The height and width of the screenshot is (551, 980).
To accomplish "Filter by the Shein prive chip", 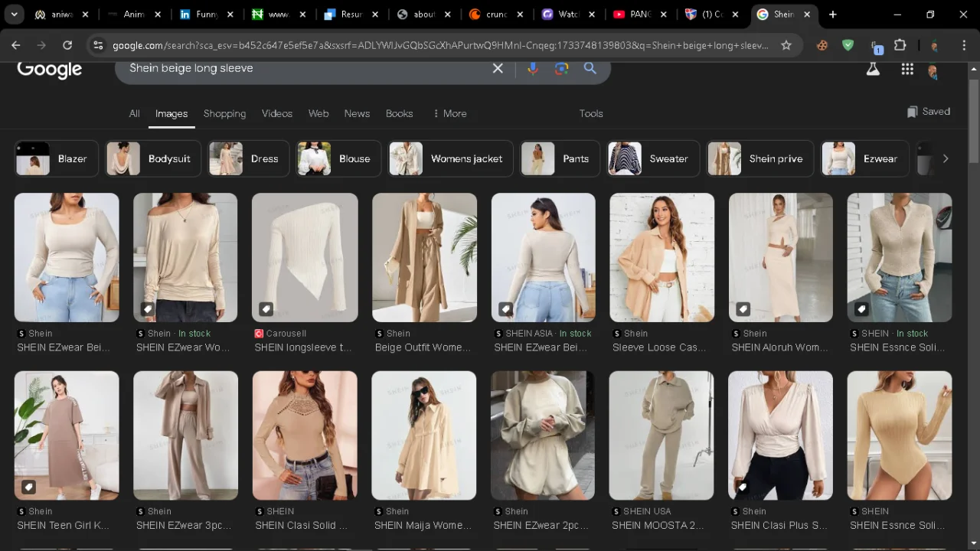I will 759,158.
